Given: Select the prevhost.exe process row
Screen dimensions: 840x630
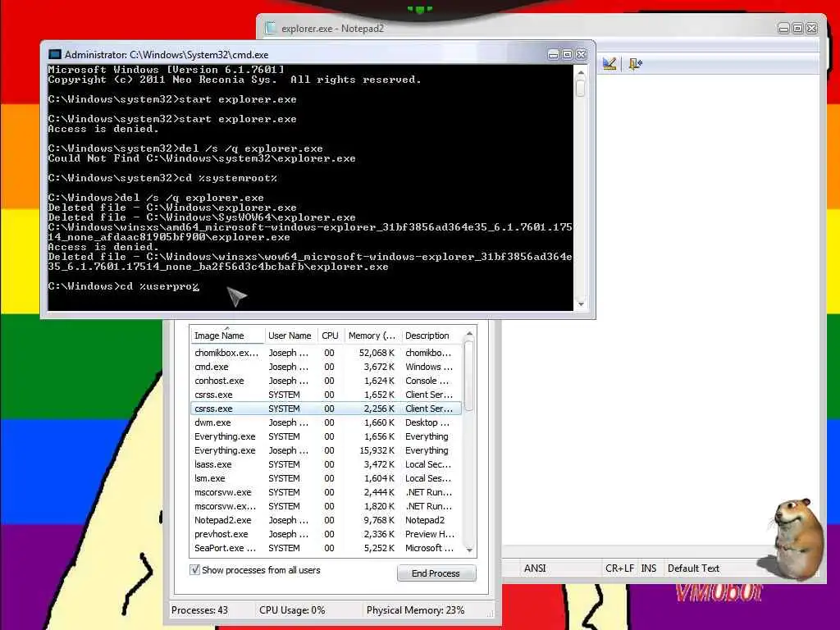Looking at the screenshot, I should click(326, 533).
